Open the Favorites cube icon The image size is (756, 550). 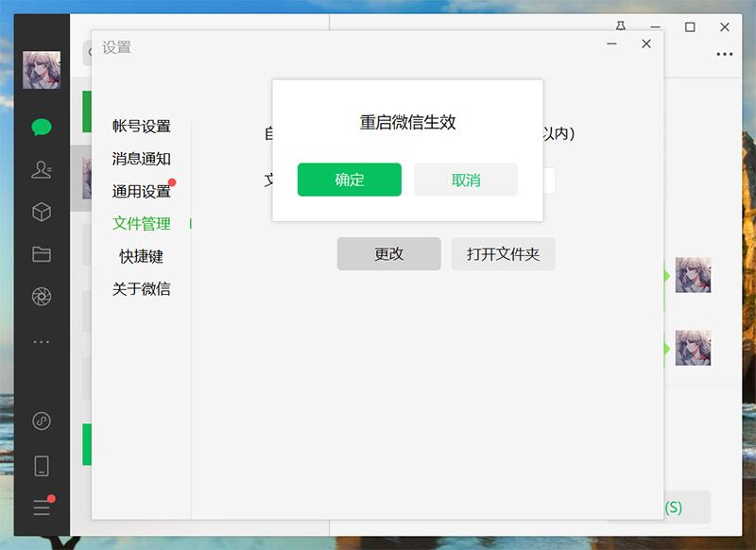42,212
